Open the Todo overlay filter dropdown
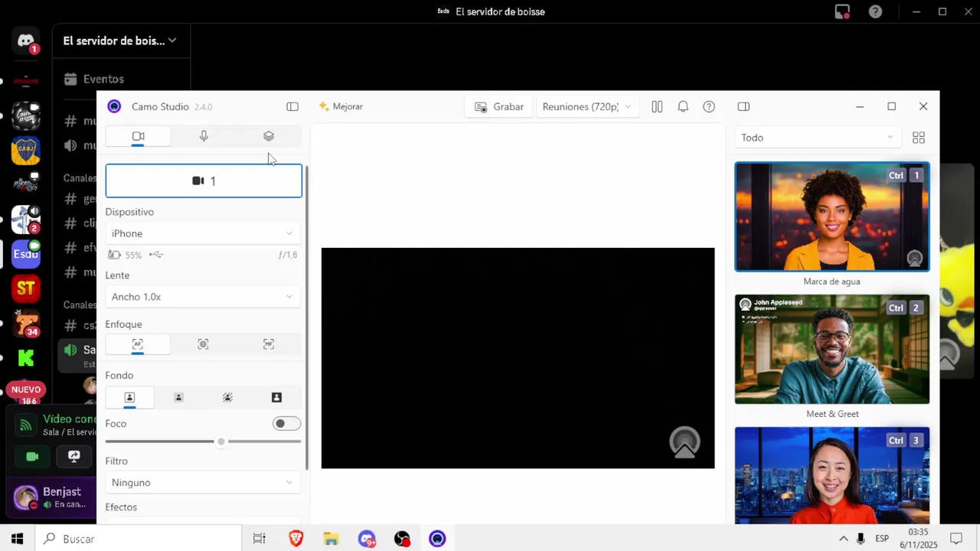This screenshot has height=551, width=980. pyautogui.click(x=817, y=138)
